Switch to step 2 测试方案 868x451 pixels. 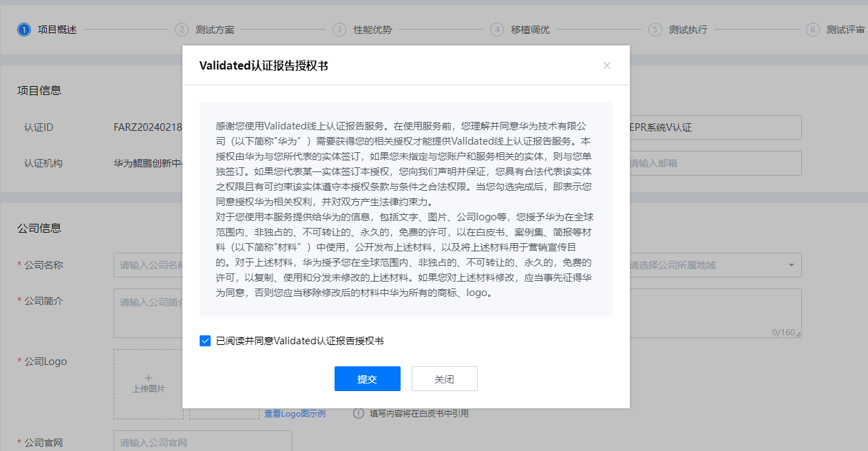pyautogui.click(x=204, y=30)
